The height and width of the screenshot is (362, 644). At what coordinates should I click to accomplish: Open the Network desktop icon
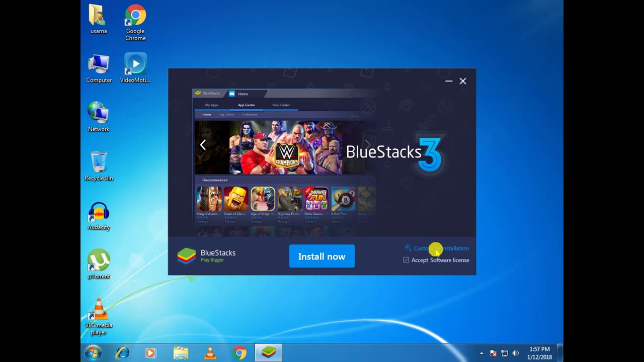click(99, 117)
